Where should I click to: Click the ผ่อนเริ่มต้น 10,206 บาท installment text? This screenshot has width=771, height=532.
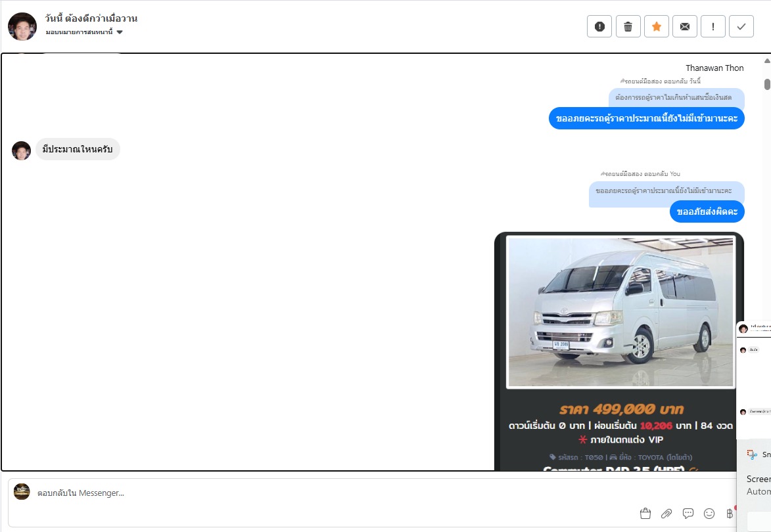click(642, 426)
